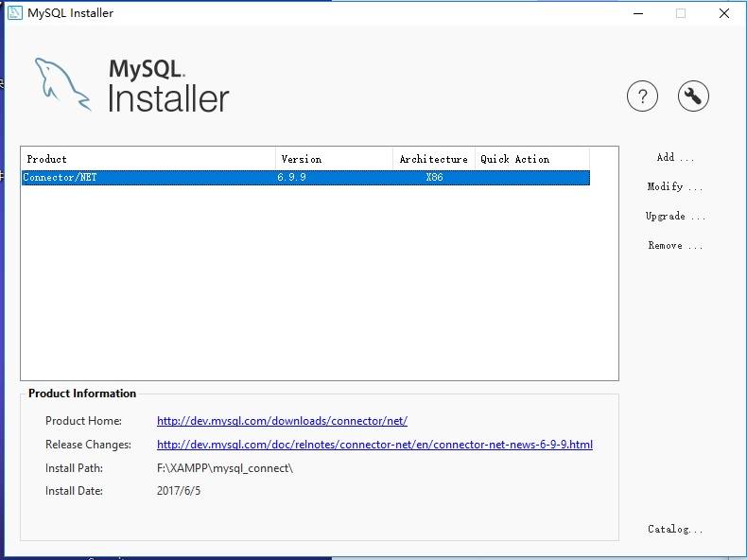Open the help question mark icon
747x560 pixels.
click(642, 96)
